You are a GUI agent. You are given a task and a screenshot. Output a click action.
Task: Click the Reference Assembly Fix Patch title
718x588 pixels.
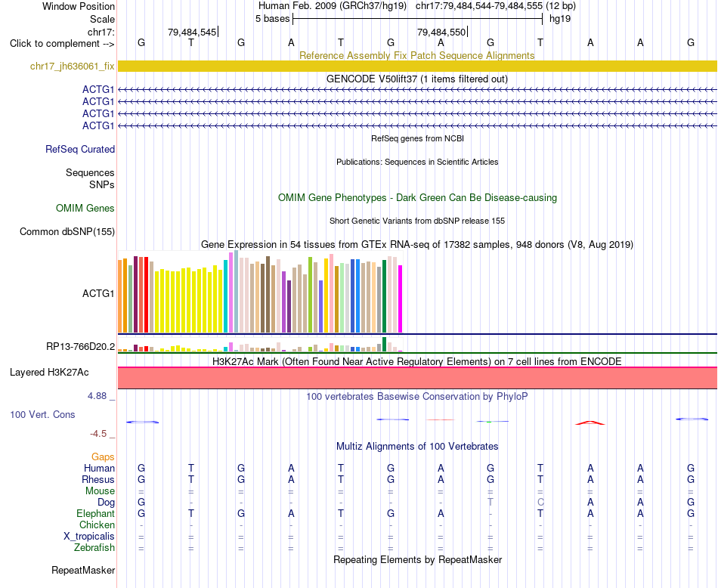(x=417, y=55)
